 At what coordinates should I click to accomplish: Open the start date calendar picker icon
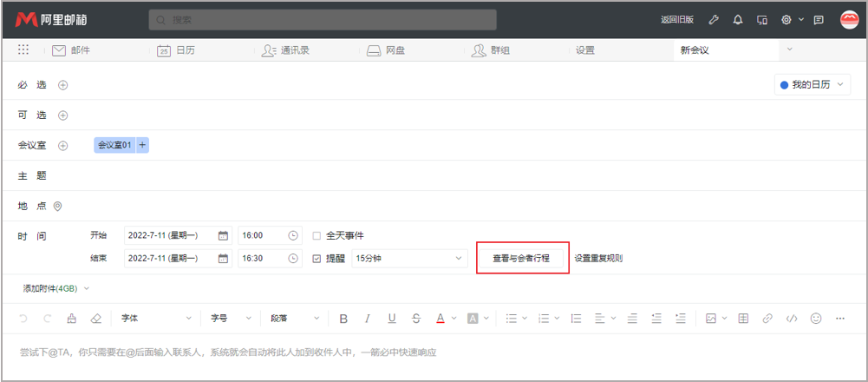click(x=223, y=235)
